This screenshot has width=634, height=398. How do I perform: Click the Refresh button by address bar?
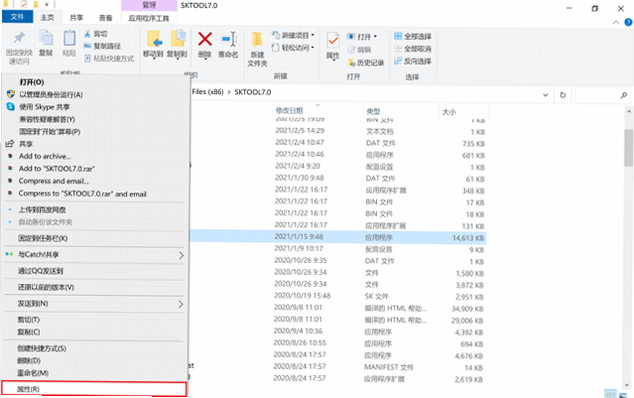point(563,95)
